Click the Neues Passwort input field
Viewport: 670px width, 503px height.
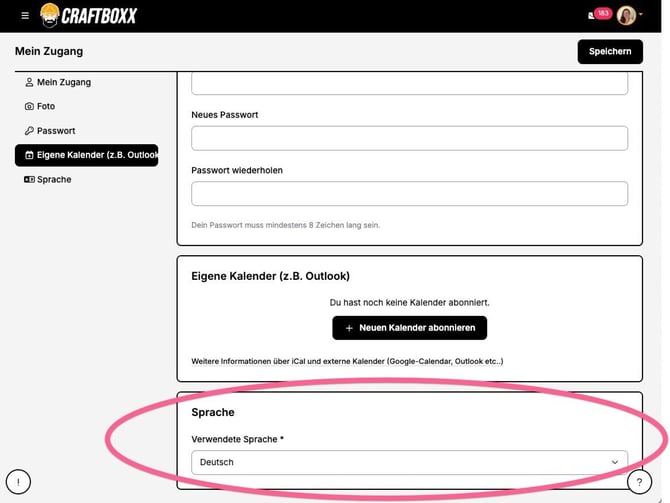(x=409, y=138)
